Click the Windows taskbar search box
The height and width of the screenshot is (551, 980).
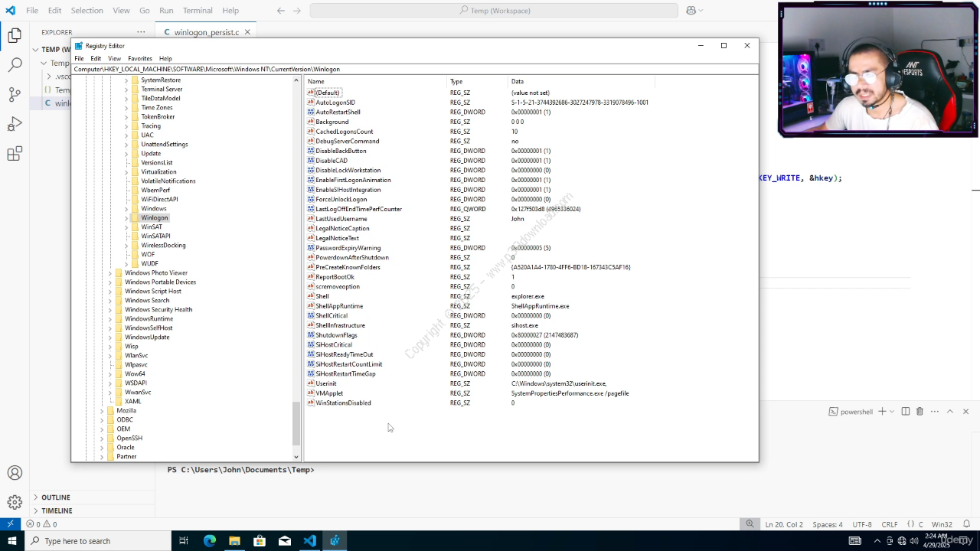(98, 541)
